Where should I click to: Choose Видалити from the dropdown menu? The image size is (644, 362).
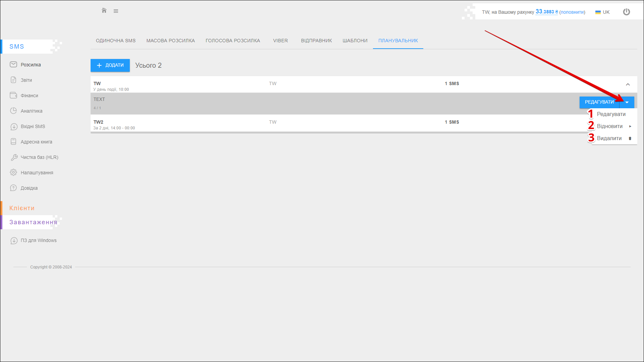coord(610,138)
